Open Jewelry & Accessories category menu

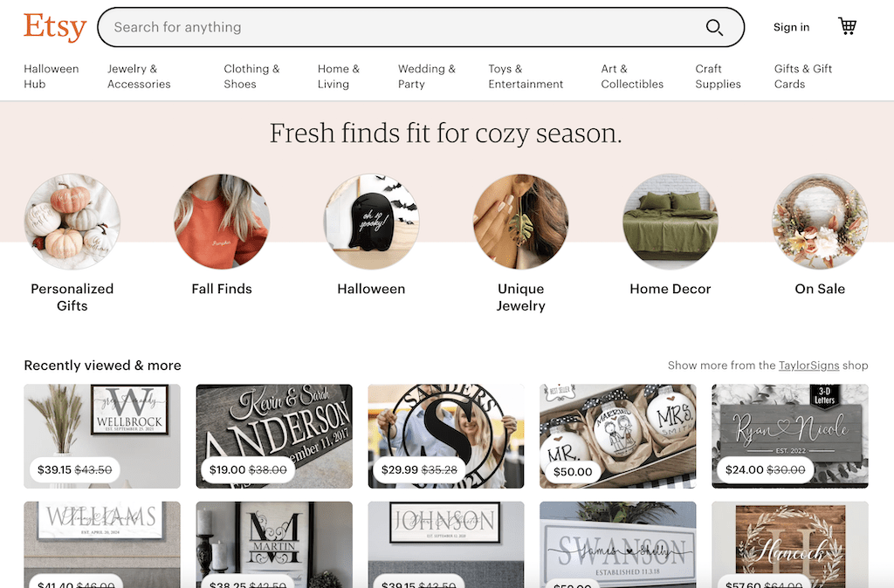click(139, 77)
